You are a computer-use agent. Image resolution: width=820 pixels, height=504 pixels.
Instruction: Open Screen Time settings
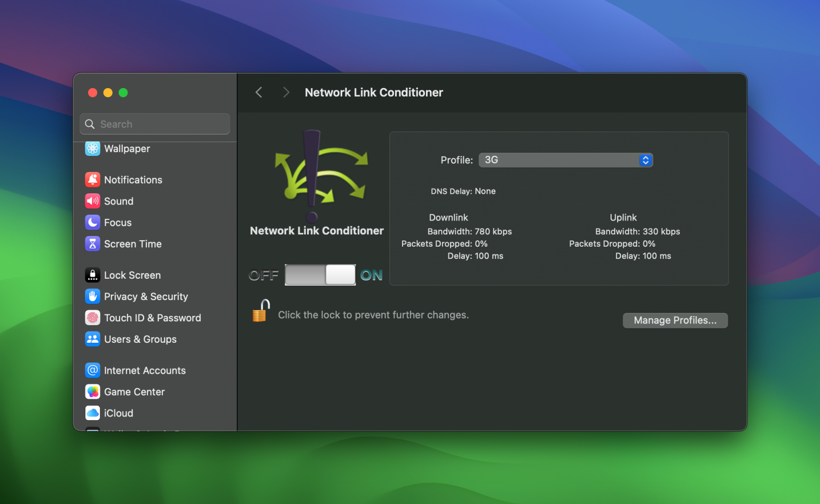pyautogui.click(x=92, y=244)
